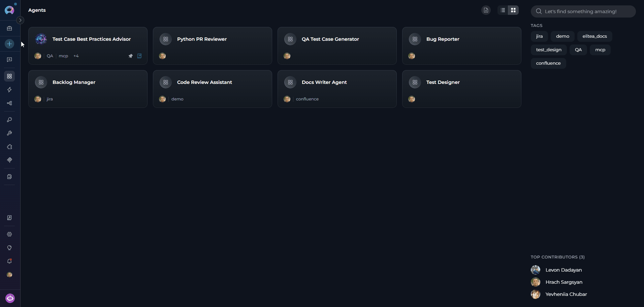644x307 pixels.
Task: Open the briefcase projects icon in the sidebar
Action: pyautogui.click(x=9, y=29)
